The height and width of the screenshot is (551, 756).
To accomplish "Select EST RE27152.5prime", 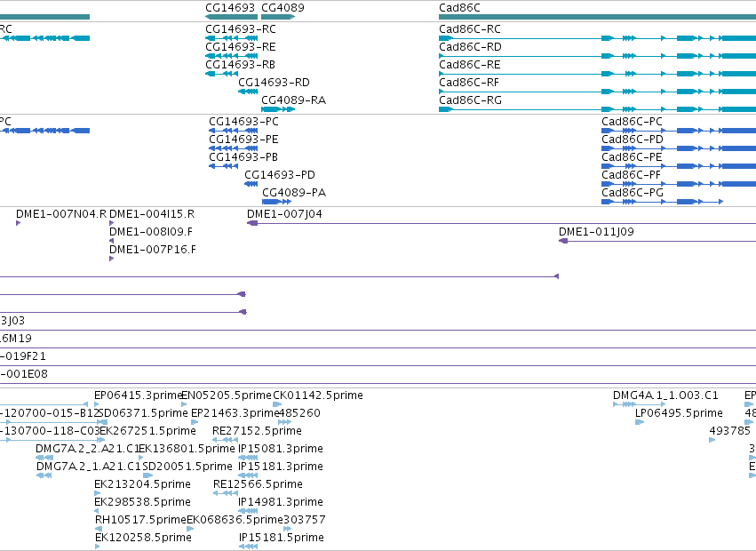I will click(x=257, y=431).
